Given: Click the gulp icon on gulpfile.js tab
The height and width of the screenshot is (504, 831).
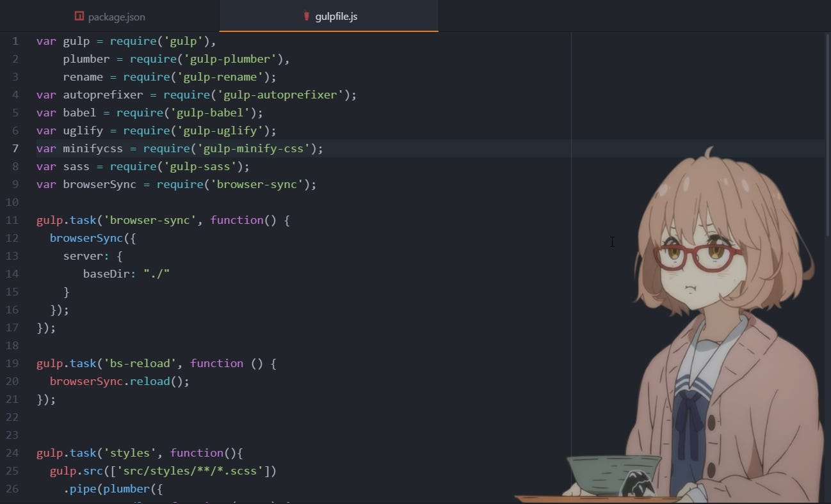Looking at the screenshot, I should click(x=307, y=16).
